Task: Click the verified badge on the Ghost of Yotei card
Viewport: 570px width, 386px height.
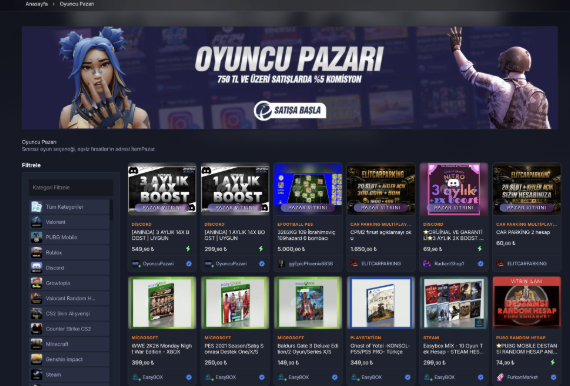Action: pos(408,377)
